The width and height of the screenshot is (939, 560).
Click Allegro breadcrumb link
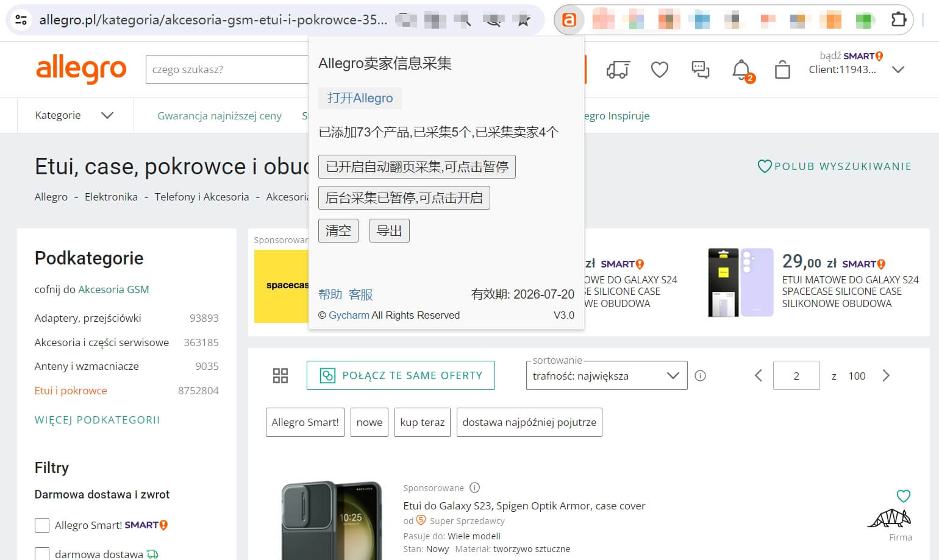click(x=51, y=197)
